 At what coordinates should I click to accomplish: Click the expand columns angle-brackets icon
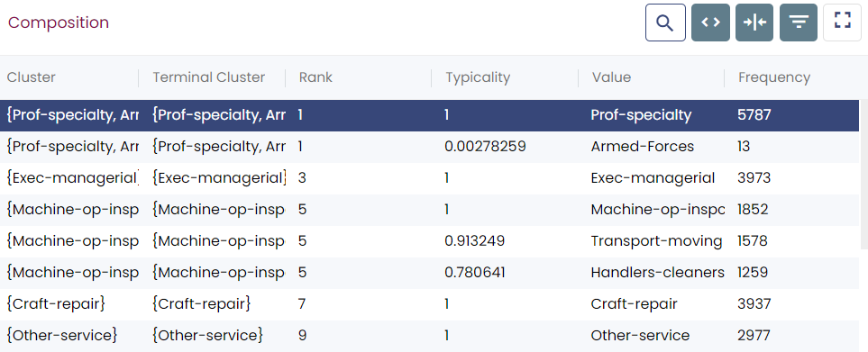(710, 23)
